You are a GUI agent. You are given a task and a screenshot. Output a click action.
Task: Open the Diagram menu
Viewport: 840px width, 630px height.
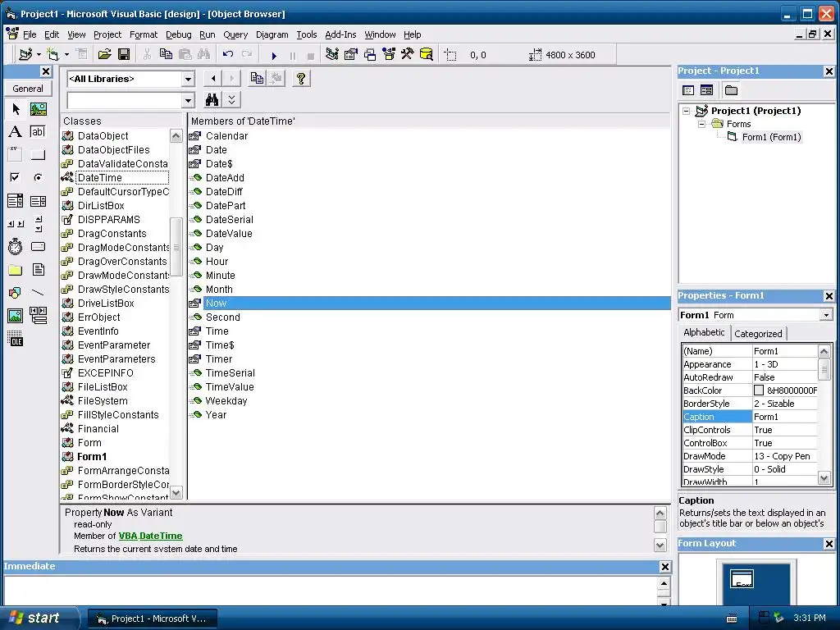[x=272, y=34]
